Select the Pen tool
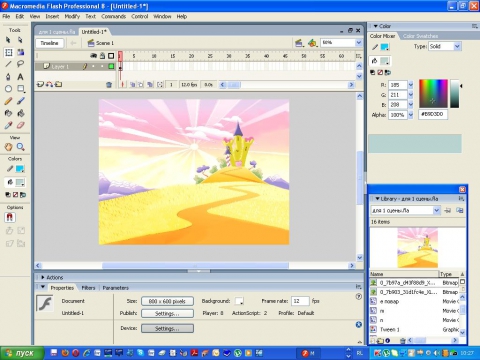480x360 pixels. point(8,76)
